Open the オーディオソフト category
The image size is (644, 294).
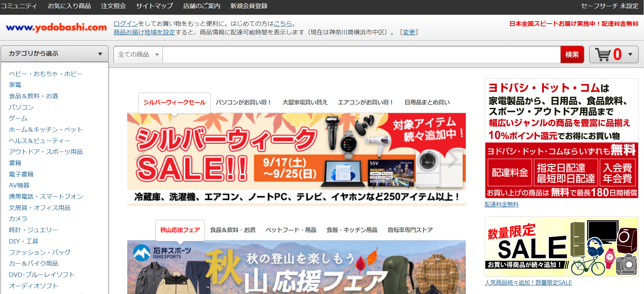click(x=34, y=286)
